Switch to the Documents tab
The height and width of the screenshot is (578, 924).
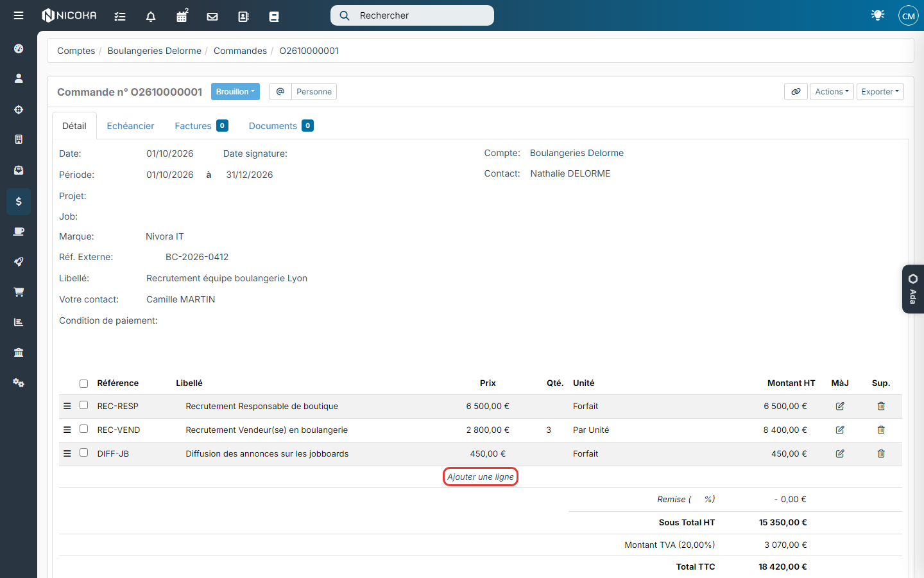[280, 126]
